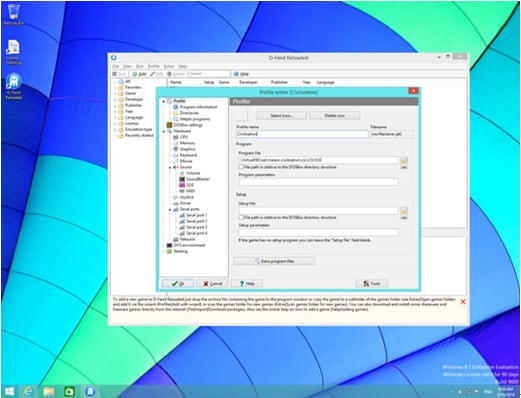Focus the Profile name input field
Screen dimensions: 521x398
point(302,134)
